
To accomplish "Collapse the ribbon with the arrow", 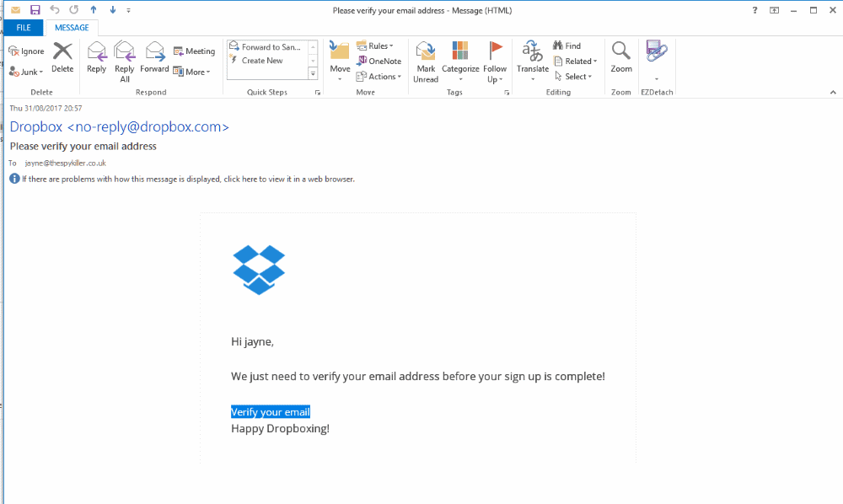I will pos(833,92).
